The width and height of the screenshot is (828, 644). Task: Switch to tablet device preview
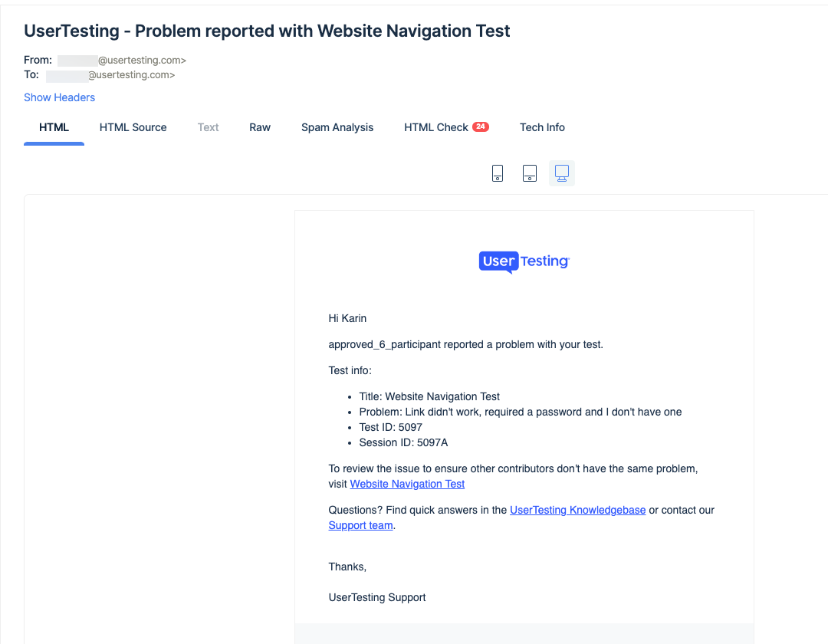(530, 173)
